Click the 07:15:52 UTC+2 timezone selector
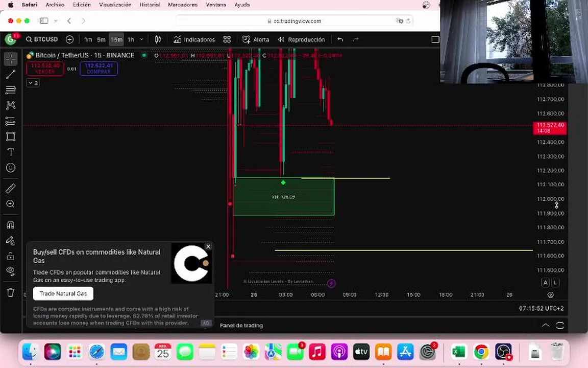The width and height of the screenshot is (588, 368). pos(541,308)
